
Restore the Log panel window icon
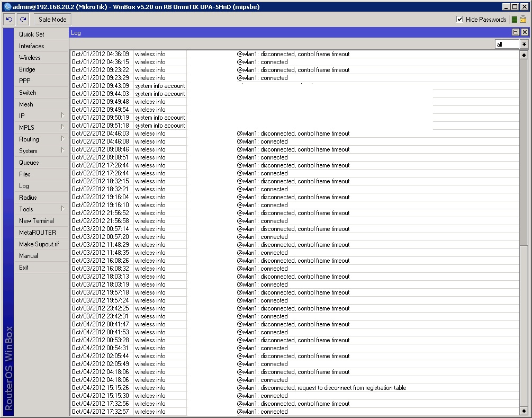(x=516, y=32)
